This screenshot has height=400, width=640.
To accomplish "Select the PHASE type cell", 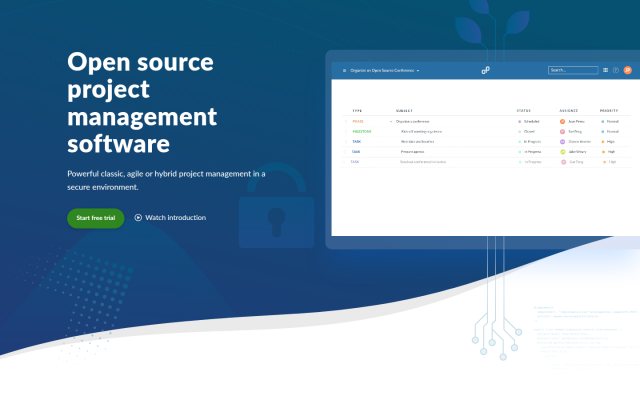I will point(358,121).
